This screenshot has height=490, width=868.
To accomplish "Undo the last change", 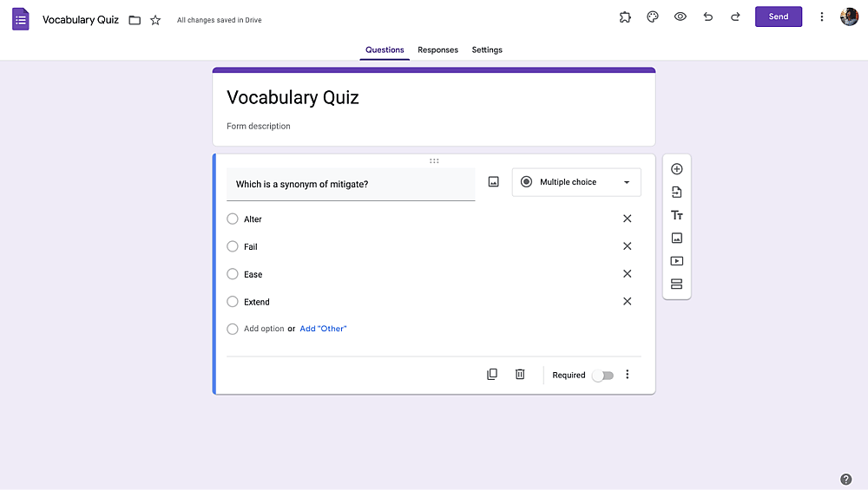I will pos(708,16).
